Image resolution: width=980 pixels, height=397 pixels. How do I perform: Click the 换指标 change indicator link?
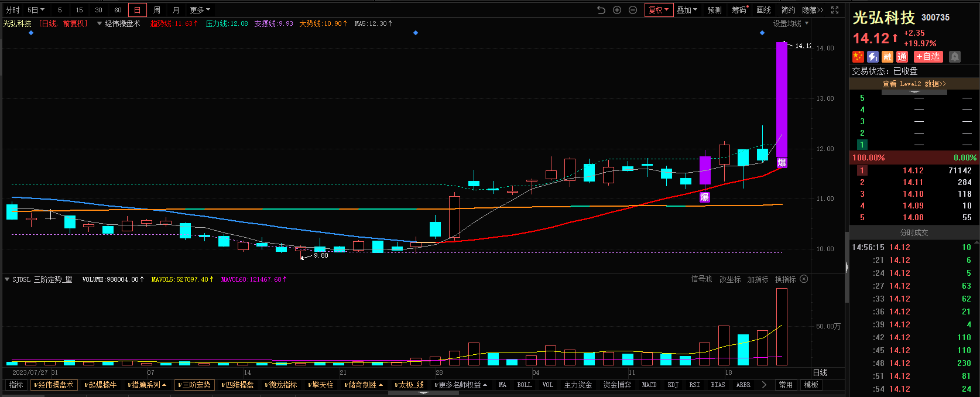(x=786, y=279)
